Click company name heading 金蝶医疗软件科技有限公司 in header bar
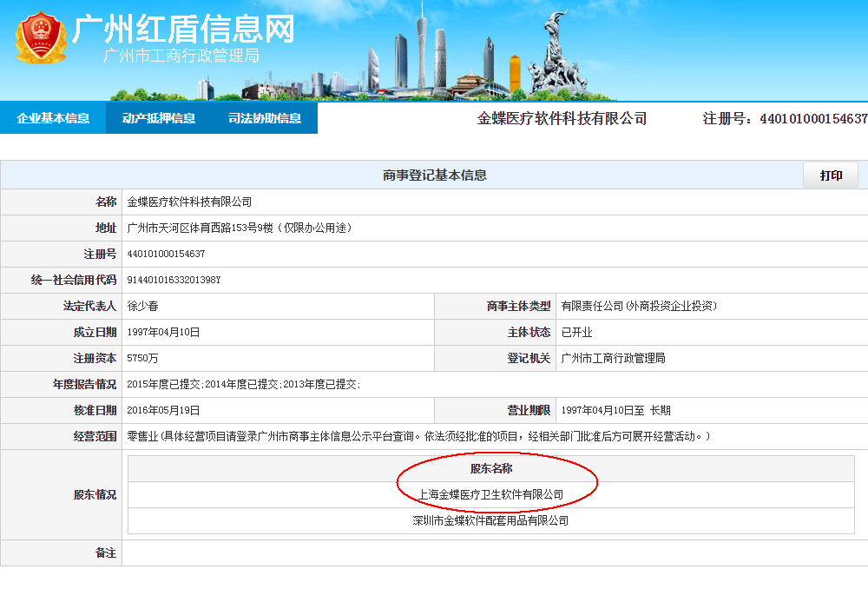The width and height of the screenshot is (868, 589). pos(562,118)
